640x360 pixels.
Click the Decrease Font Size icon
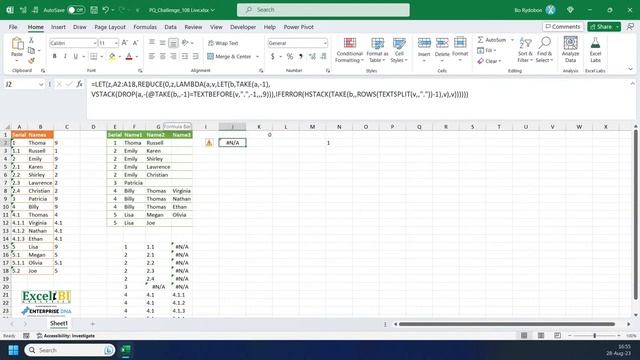click(136, 43)
